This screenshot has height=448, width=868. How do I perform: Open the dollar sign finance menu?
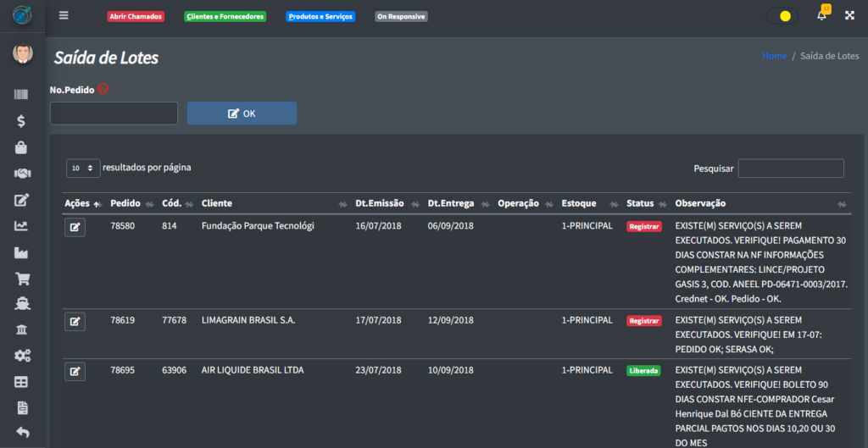pos(22,121)
